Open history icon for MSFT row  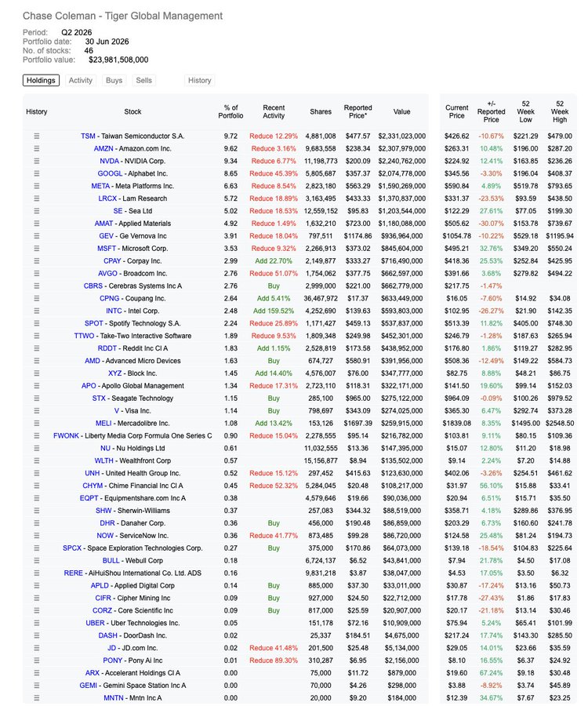click(36, 249)
